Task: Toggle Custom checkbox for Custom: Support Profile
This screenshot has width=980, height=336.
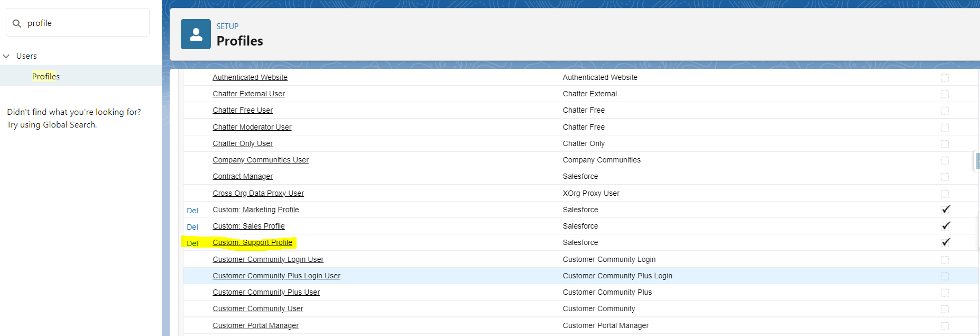Action: [945, 242]
